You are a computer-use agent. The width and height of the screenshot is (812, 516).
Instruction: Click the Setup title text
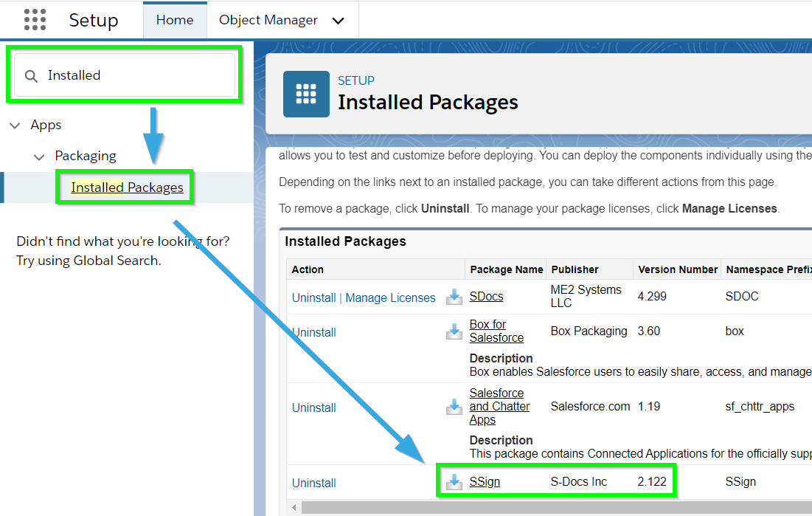pos(94,20)
